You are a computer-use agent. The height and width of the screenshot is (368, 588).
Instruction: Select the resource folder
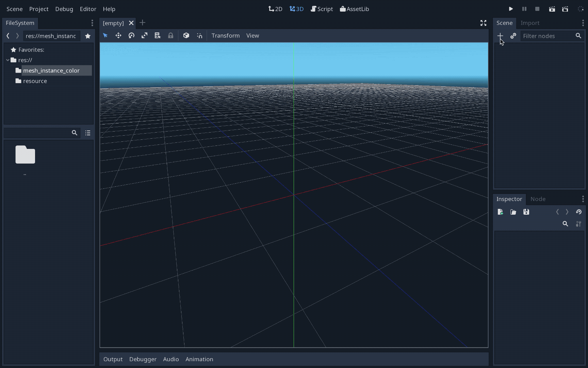35,81
